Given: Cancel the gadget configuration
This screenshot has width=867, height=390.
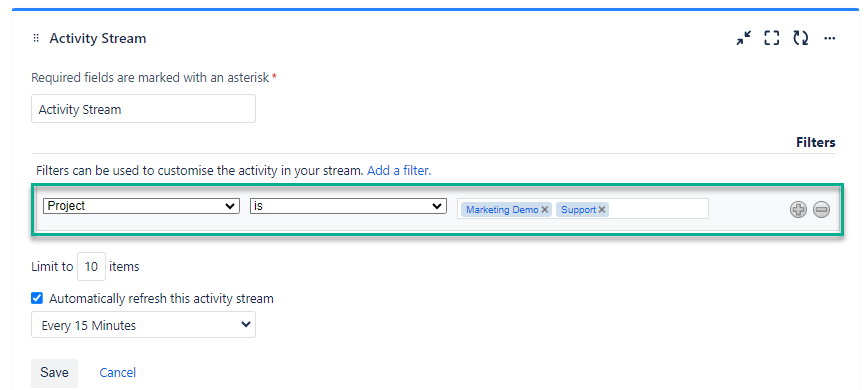Looking at the screenshot, I should [x=118, y=373].
